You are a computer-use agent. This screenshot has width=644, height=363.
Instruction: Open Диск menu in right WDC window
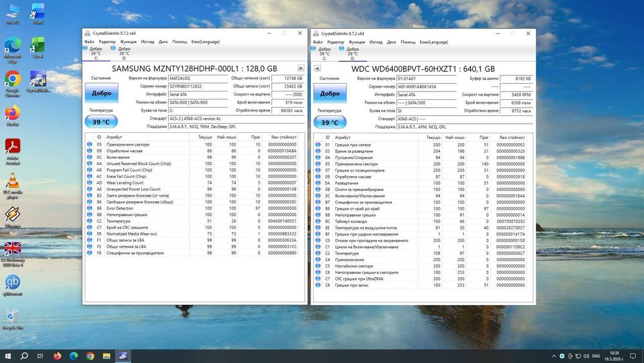392,42
